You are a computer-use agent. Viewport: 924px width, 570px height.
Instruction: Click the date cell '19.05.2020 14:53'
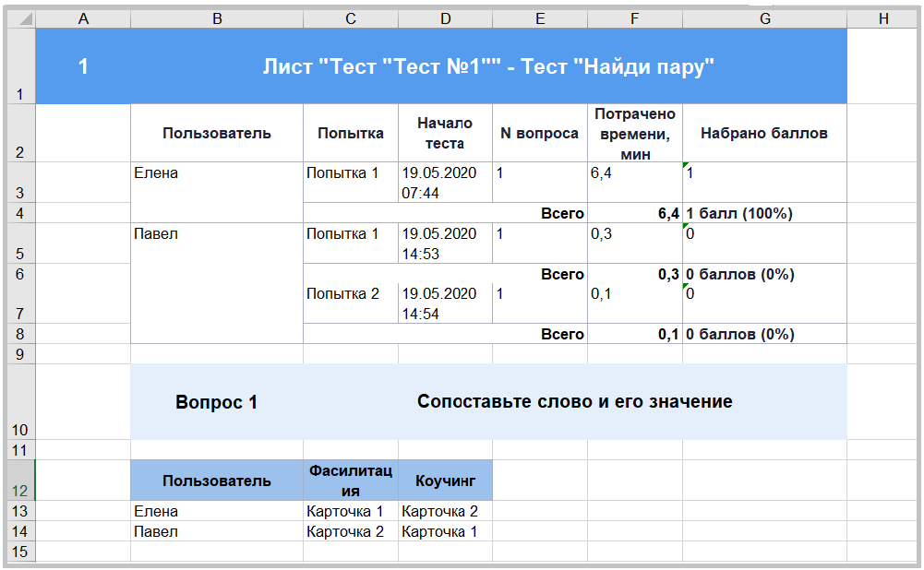point(446,243)
